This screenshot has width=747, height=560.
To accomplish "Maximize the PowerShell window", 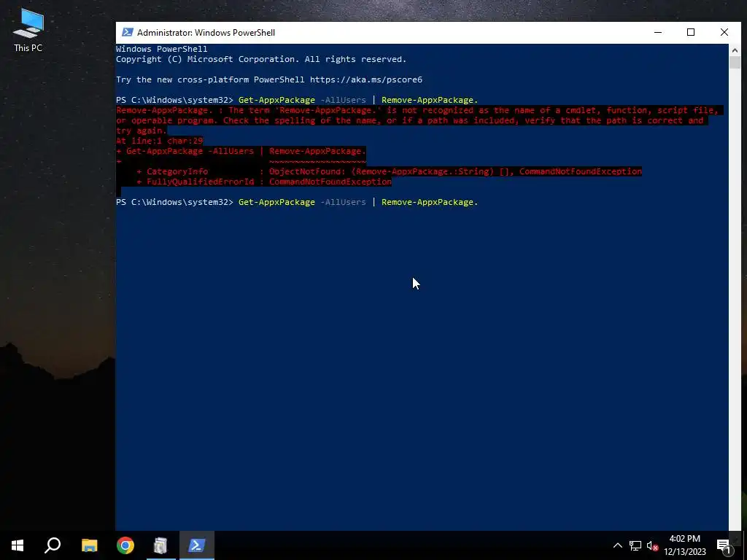I will [691, 32].
